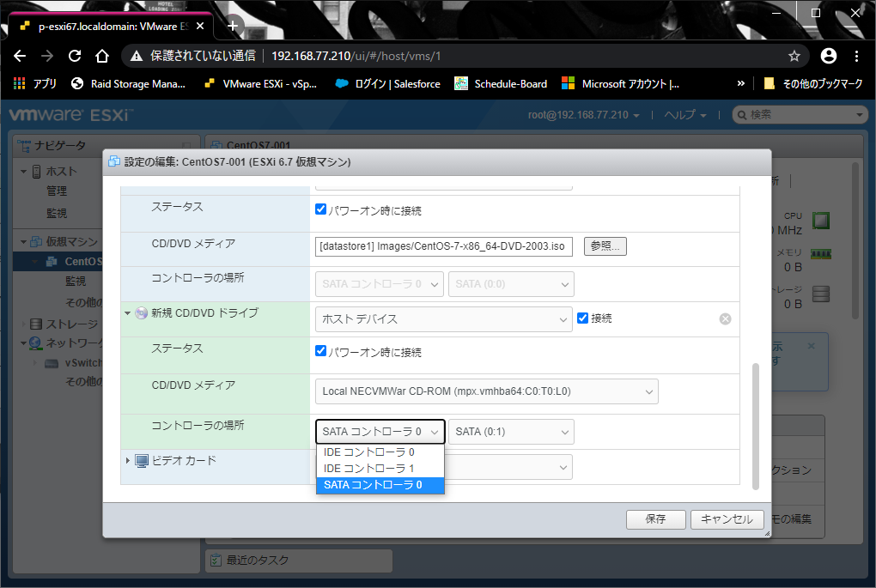
Task: Click the vmware ESXi logo
Action: point(70,115)
